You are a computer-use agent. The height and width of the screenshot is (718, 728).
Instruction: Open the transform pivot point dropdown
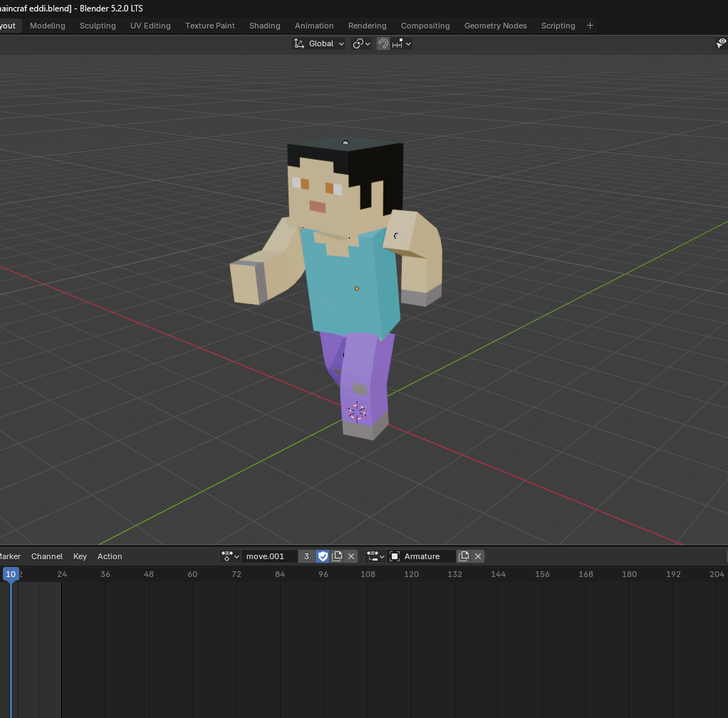pyautogui.click(x=361, y=43)
